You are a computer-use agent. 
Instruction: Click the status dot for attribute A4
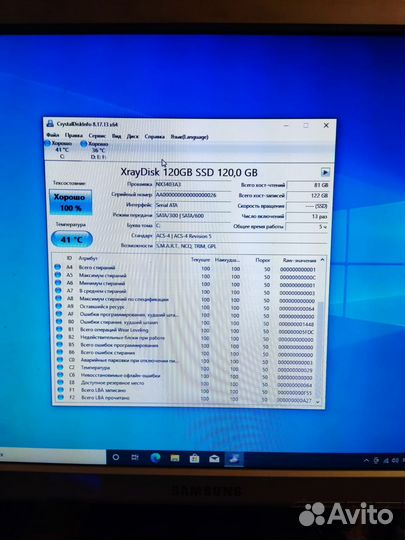[58, 267]
